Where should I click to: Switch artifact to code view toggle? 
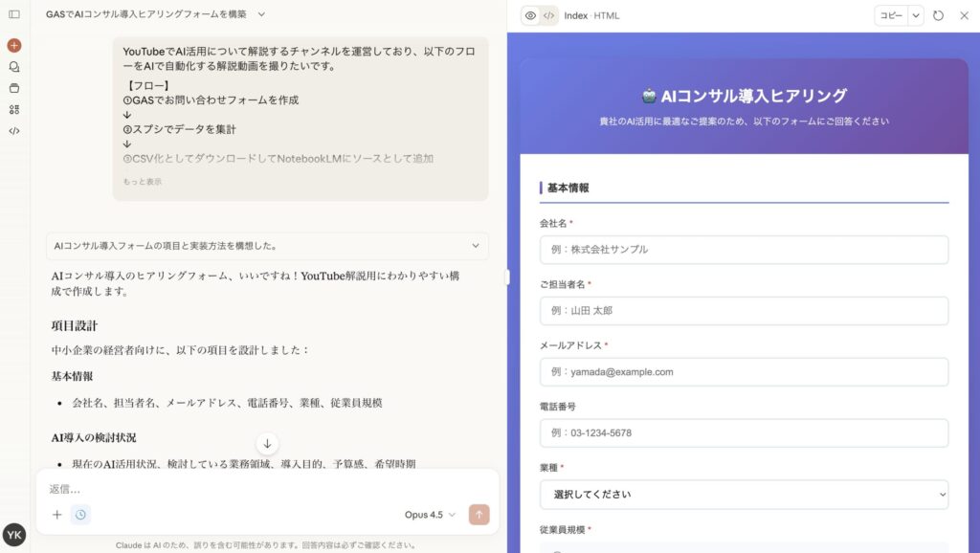[548, 15]
